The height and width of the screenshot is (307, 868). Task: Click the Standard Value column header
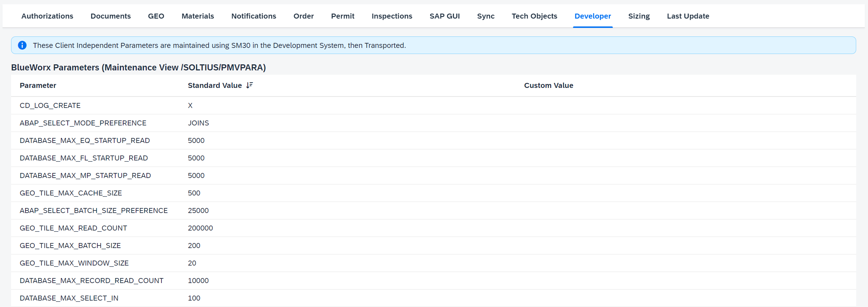215,85
